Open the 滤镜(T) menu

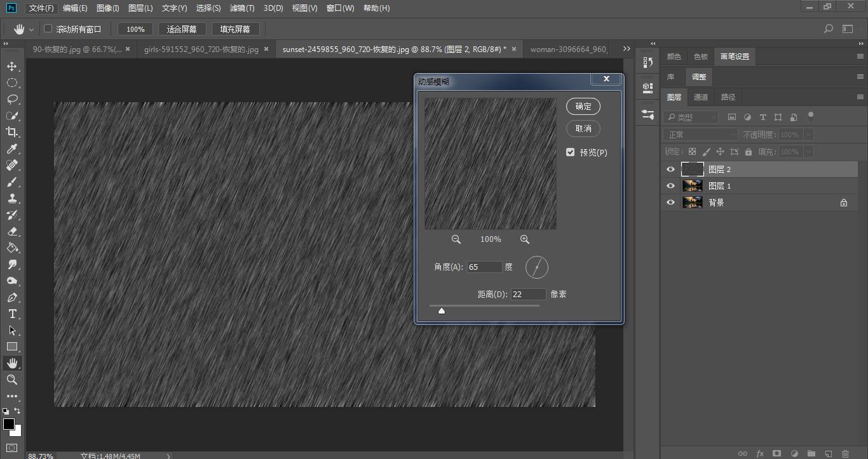click(x=241, y=8)
